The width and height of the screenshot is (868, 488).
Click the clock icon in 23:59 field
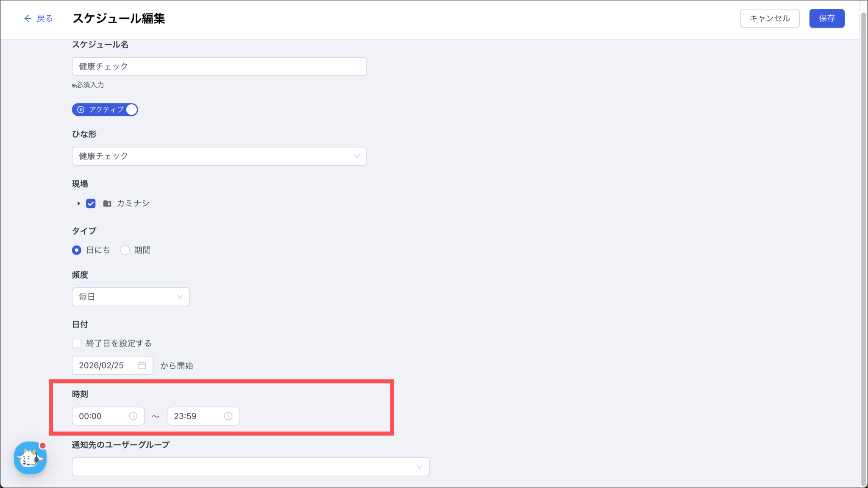click(228, 416)
